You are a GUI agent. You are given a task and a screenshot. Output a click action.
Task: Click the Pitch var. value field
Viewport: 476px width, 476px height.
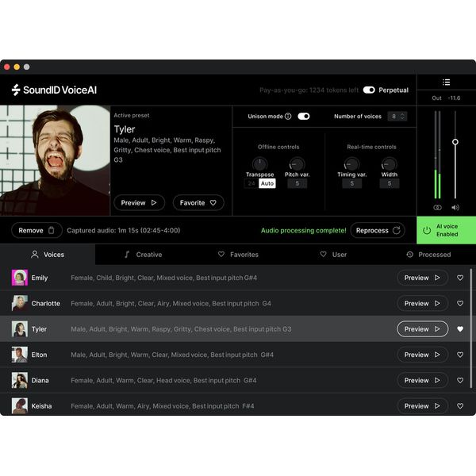point(297,183)
